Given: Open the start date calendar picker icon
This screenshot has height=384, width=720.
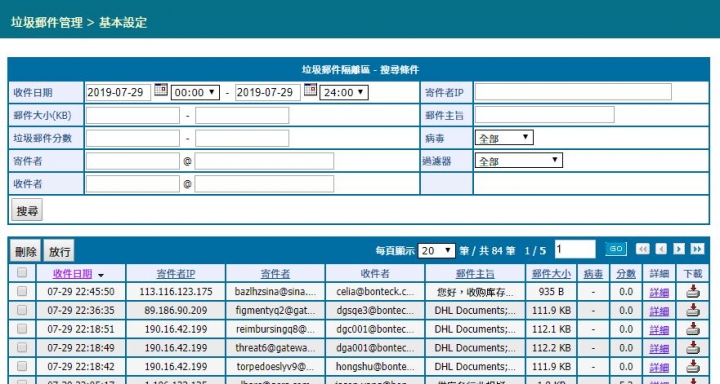Looking at the screenshot, I should (161, 90).
